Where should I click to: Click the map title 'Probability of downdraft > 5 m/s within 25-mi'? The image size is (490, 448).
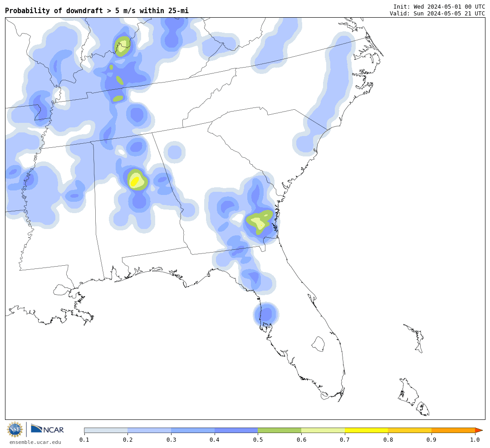click(97, 10)
